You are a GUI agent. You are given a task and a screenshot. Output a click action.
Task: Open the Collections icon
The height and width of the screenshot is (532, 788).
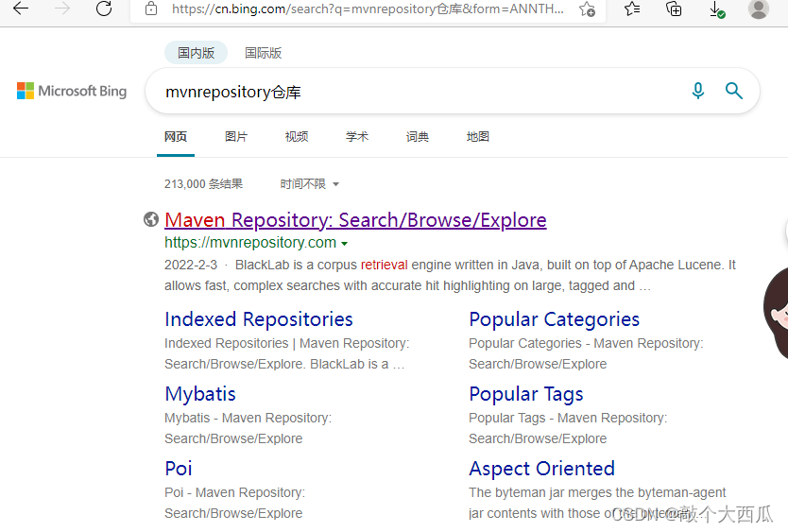[x=674, y=9]
